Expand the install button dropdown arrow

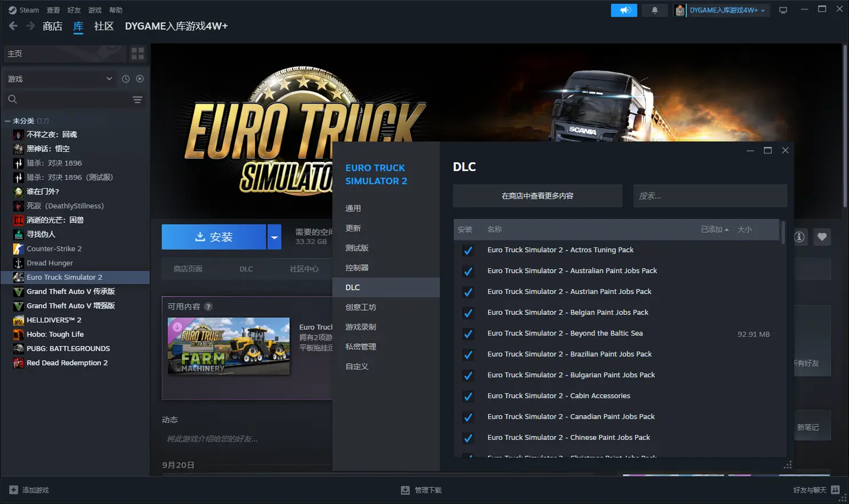(274, 237)
